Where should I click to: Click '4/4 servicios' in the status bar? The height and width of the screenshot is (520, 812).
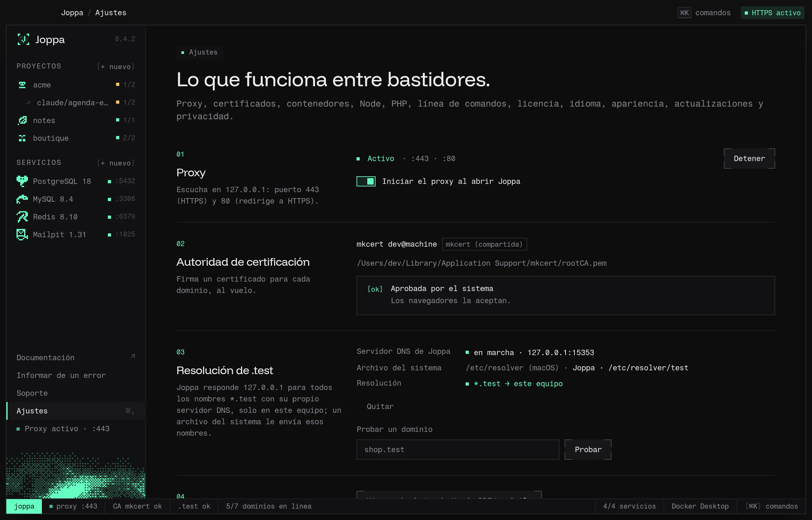[x=629, y=506]
